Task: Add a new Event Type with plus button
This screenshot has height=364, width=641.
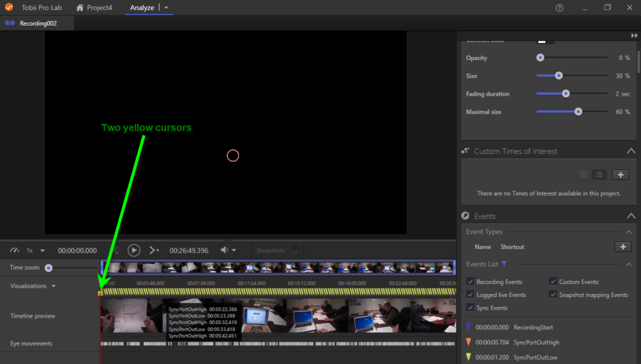Action: tap(623, 246)
